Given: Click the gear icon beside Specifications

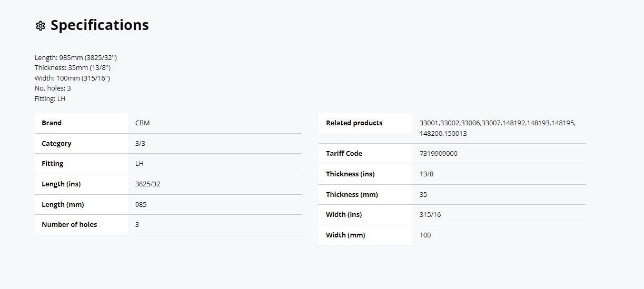Looking at the screenshot, I should 41,26.
